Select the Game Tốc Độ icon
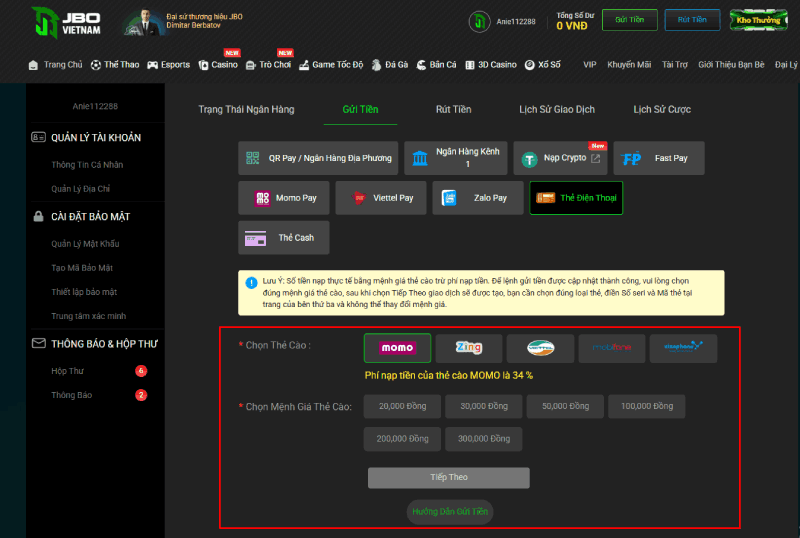This screenshot has width=800, height=538. point(304,65)
